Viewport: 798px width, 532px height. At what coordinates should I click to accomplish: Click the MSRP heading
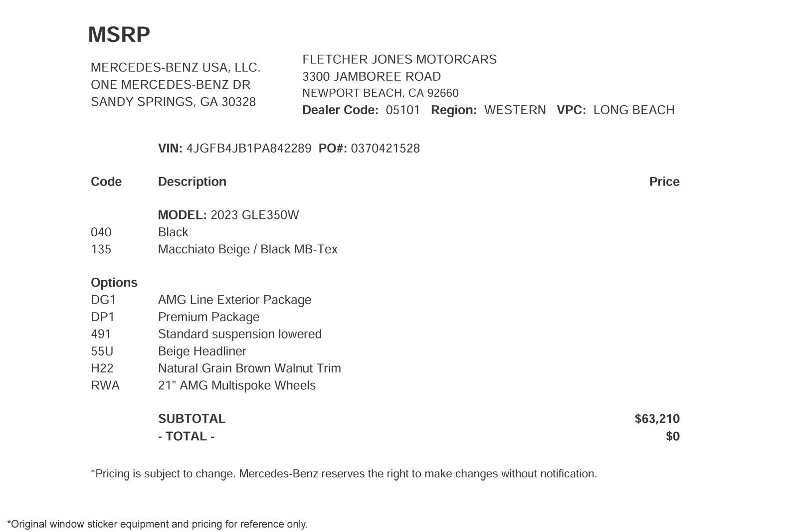(x=119, y=35)
